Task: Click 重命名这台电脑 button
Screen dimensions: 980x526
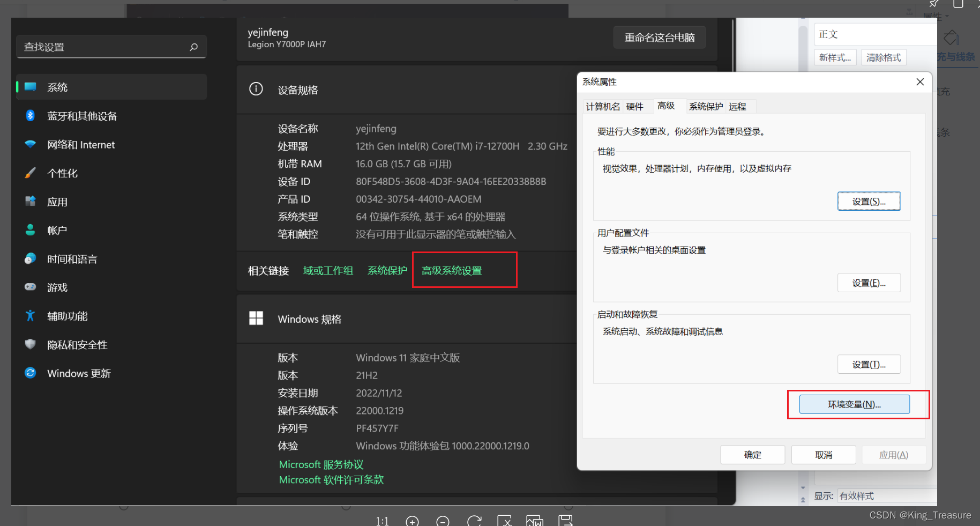Action: [660, 38]
